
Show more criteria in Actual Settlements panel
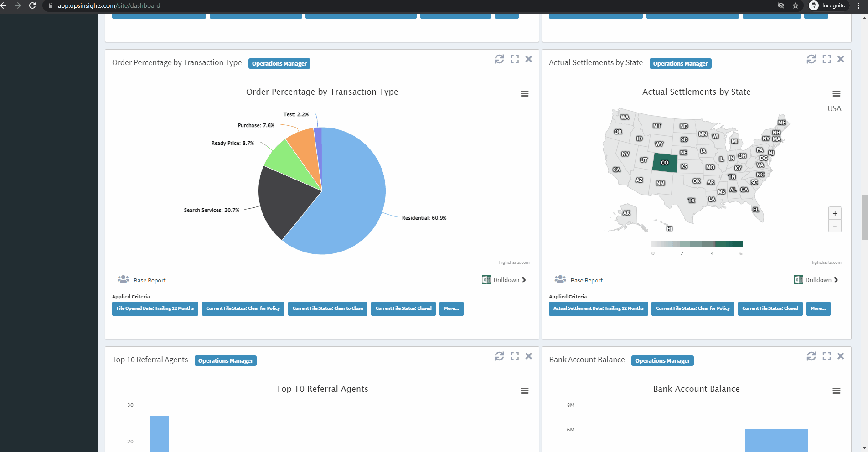pyautogui.click(x=818, y=308)
